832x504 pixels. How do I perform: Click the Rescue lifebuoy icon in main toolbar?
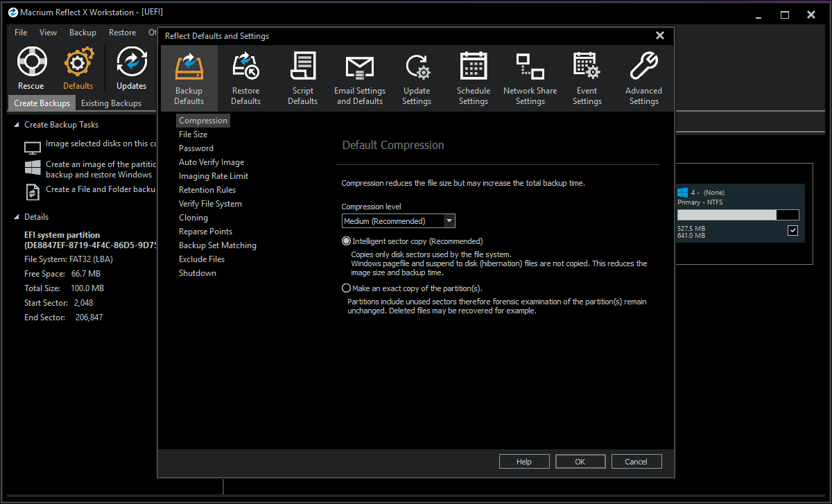[x=31, y=62]
